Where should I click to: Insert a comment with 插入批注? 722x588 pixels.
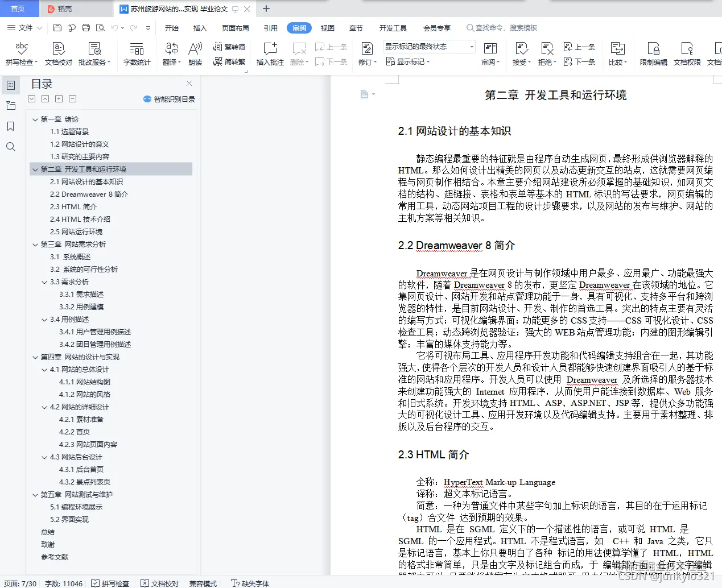270,54
